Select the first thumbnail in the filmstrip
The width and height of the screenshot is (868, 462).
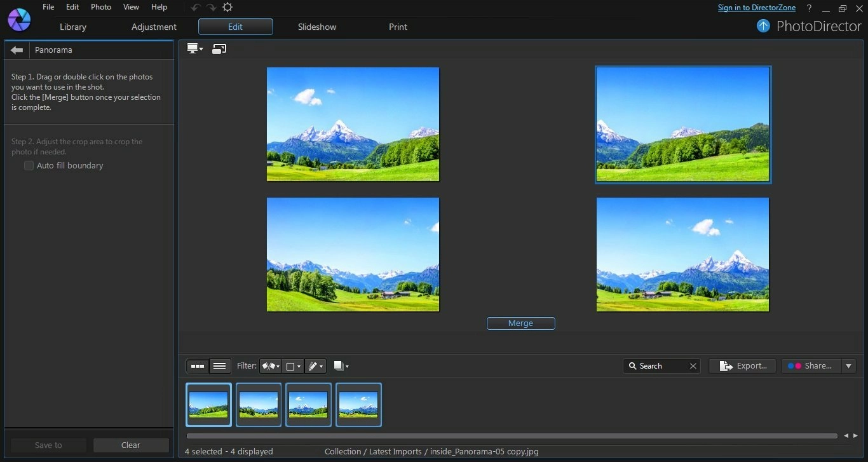208,405
